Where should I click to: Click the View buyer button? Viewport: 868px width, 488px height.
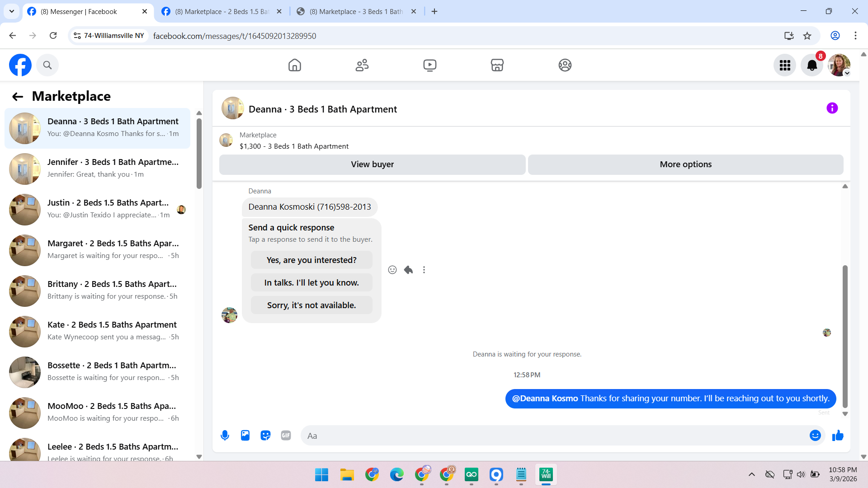(x=372, y=164)
